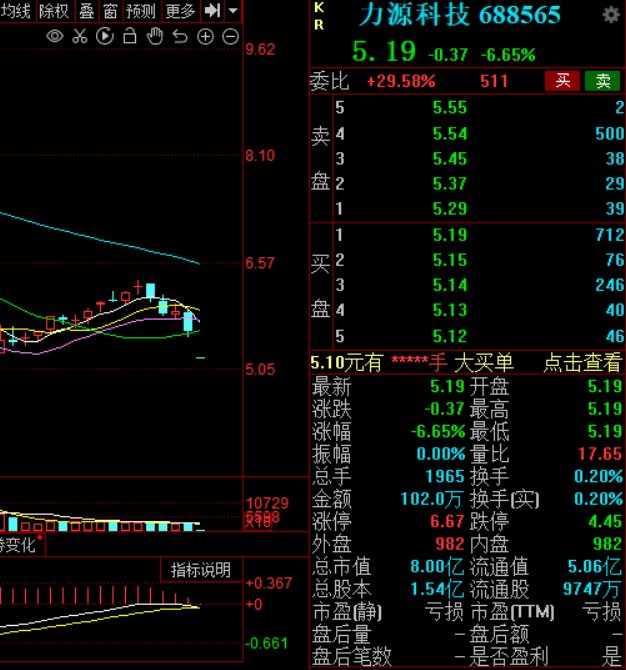Click the 是否盈利 value 是
Image resolution: width=626 pixels, height=670 pixels.
[612, 656]
